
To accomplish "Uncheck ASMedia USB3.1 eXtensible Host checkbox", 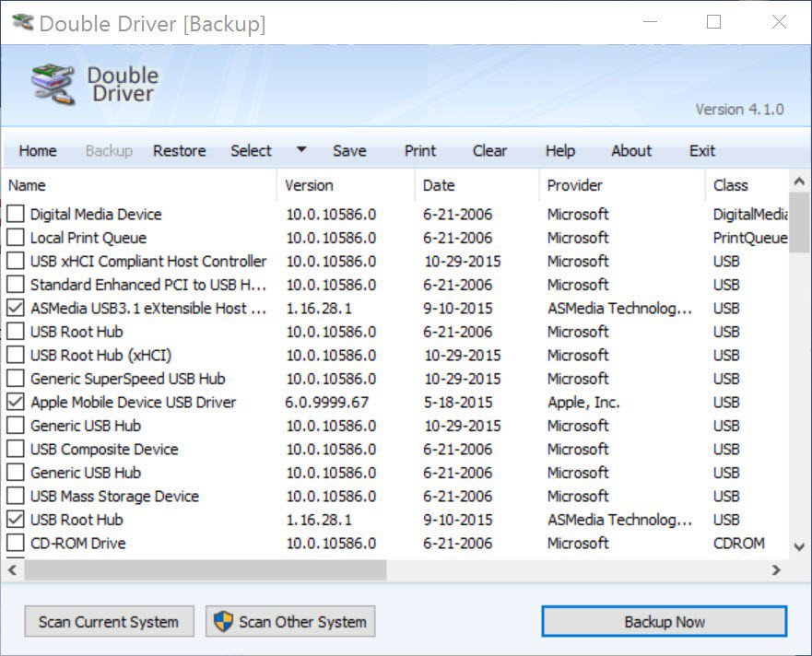I will 16,308.
